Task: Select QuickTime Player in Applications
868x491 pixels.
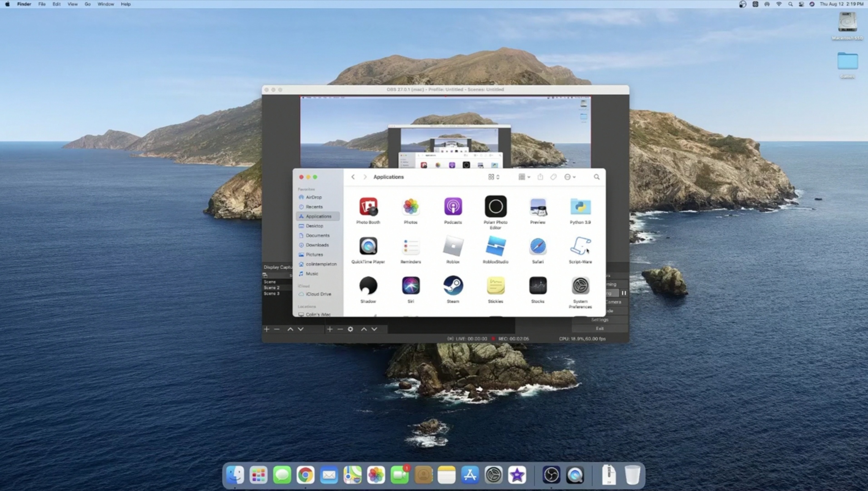Action: click(368, 246)
